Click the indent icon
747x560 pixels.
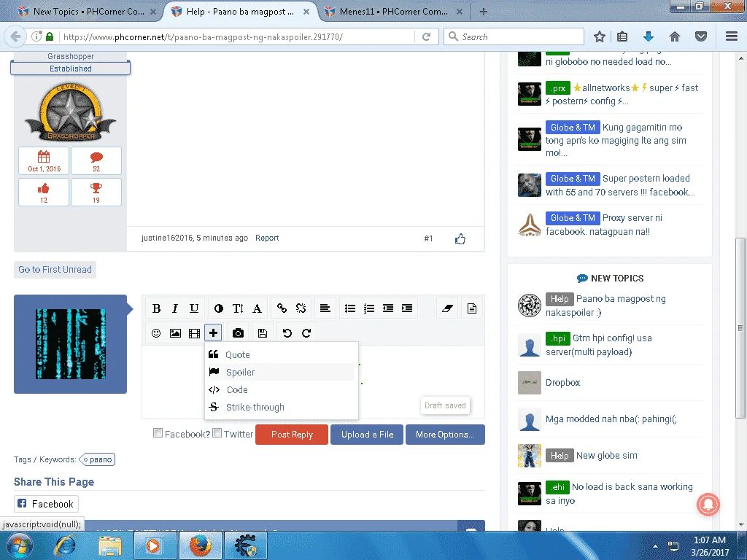(x=407, y=308)
